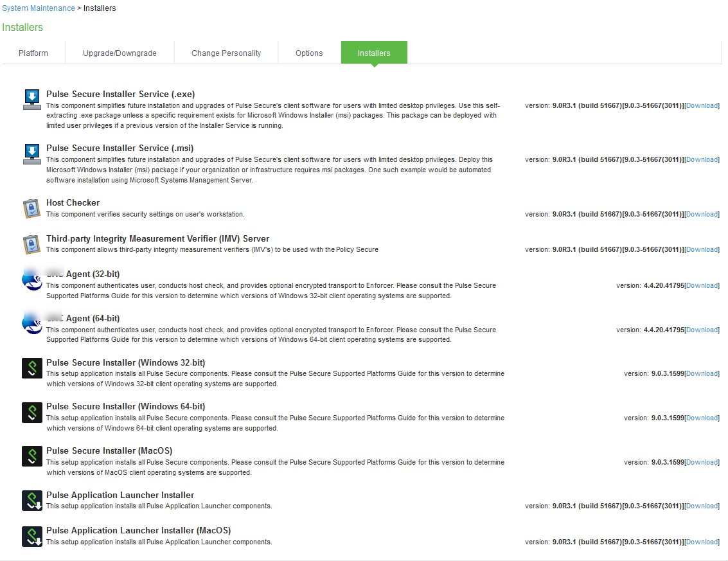
Task: Download the Agent (32-bit) package
Action: [702, 285]
